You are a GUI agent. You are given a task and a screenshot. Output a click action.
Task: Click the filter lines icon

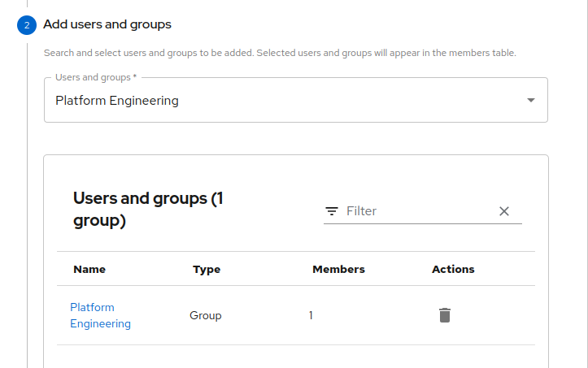click(332, 211)
